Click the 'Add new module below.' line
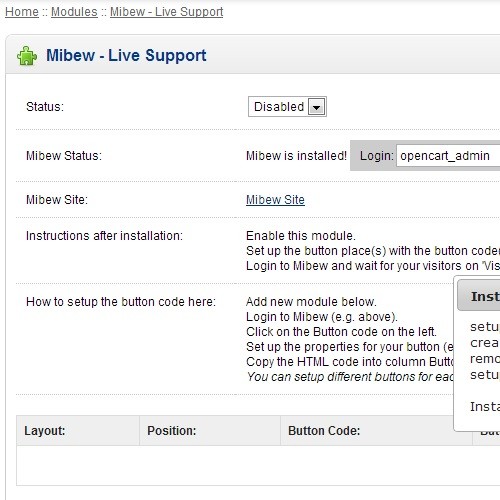 311,302
